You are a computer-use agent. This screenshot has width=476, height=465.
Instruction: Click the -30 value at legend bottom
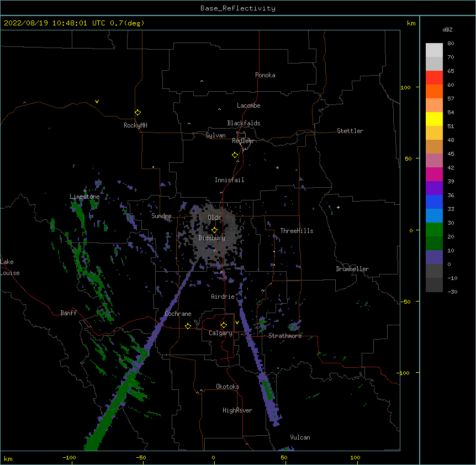pos(452,292)
